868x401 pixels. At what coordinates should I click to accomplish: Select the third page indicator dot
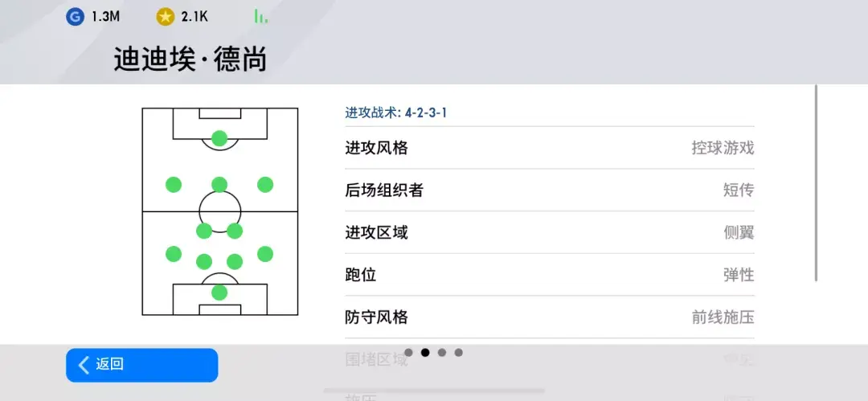coord(442,352)
